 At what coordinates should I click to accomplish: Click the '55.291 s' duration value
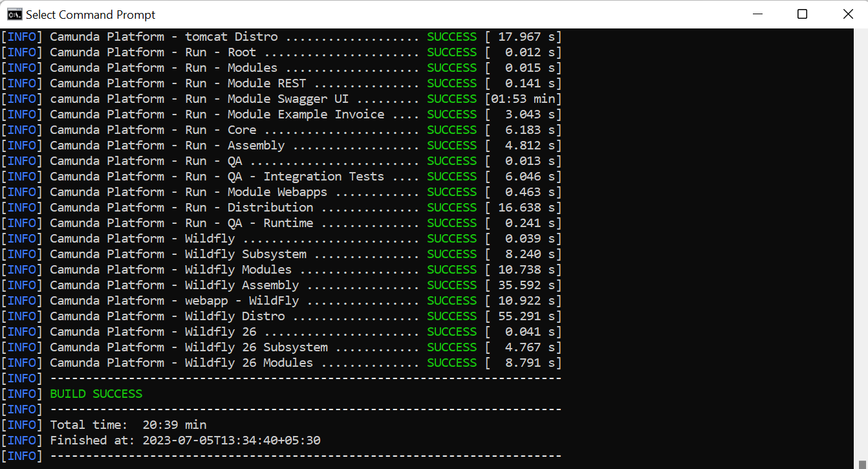526,316
